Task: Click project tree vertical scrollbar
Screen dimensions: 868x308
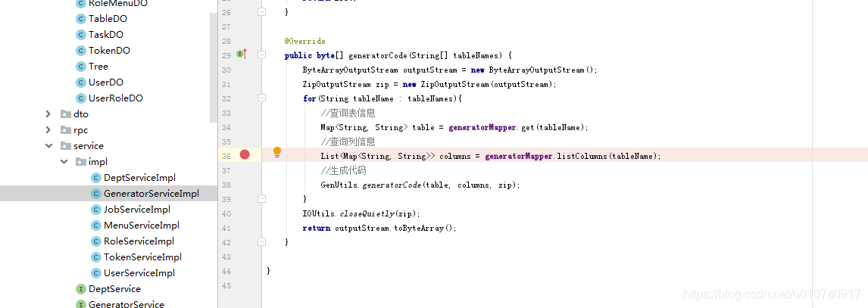Action: click(214, 67)
